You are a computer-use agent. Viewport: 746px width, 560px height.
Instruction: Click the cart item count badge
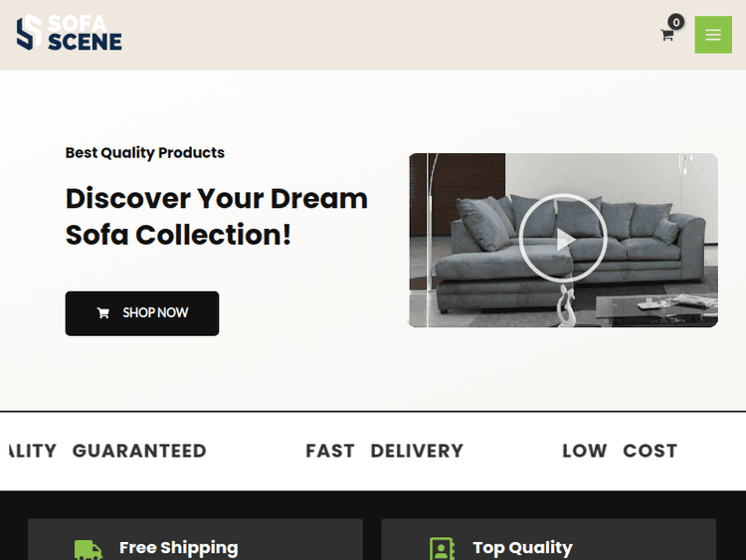676,22
